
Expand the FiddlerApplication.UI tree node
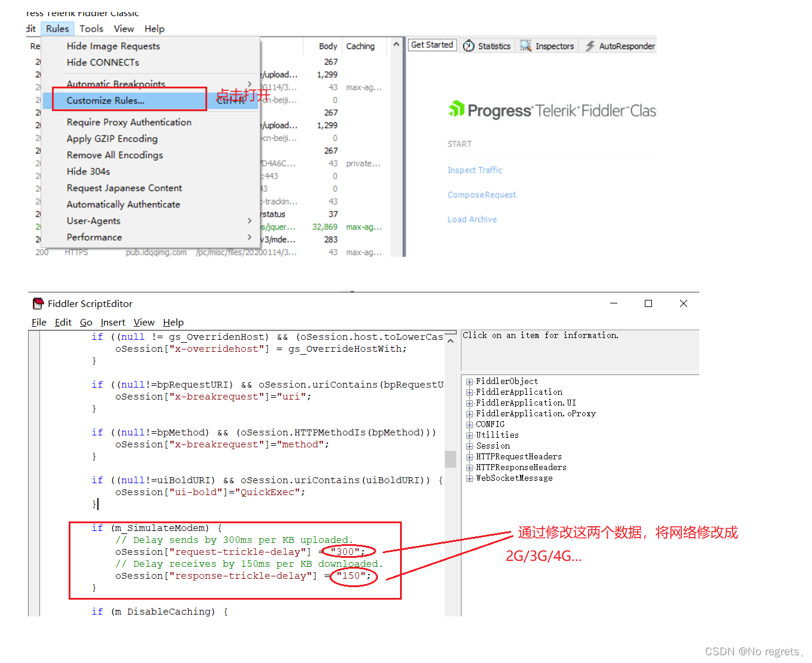point(470,403)
